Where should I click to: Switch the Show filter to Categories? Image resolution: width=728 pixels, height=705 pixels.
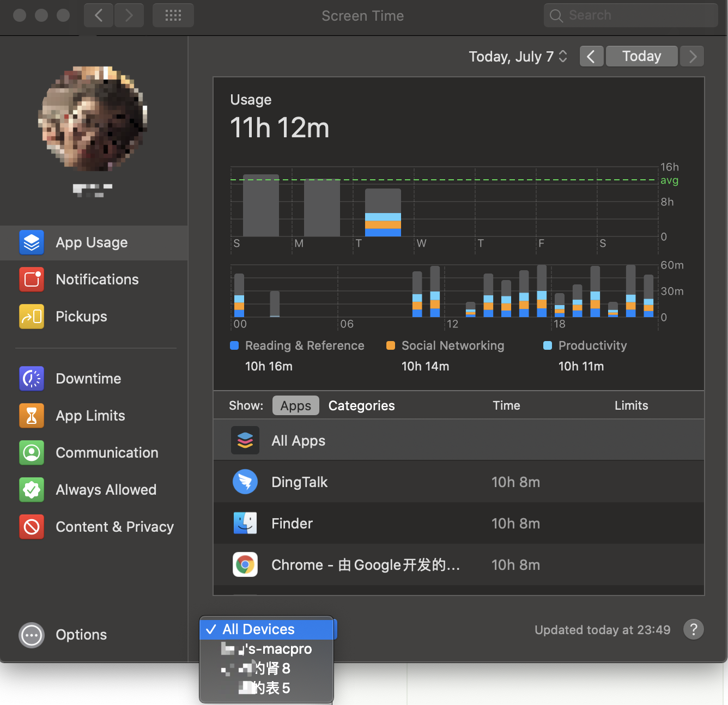362,405
